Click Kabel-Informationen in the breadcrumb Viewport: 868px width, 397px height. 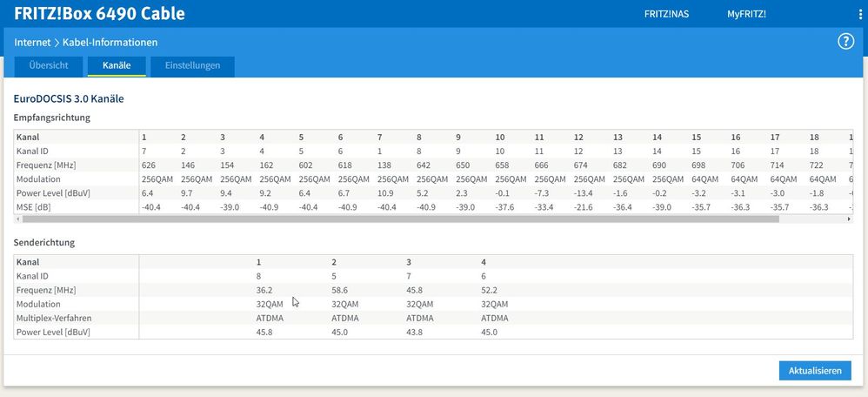(x=110, y=42)
